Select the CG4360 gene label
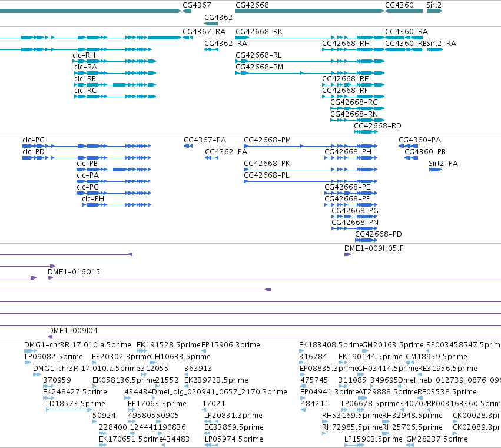Viewport: 501px width, 448px height. pos(399,5)
